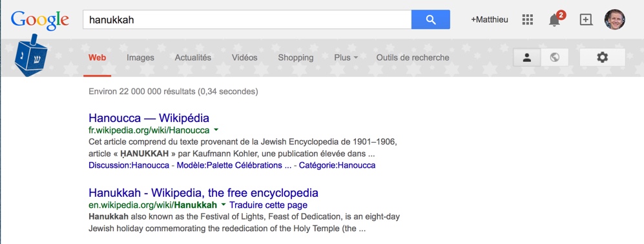Switch to the Actualités tab

(193, 58)
